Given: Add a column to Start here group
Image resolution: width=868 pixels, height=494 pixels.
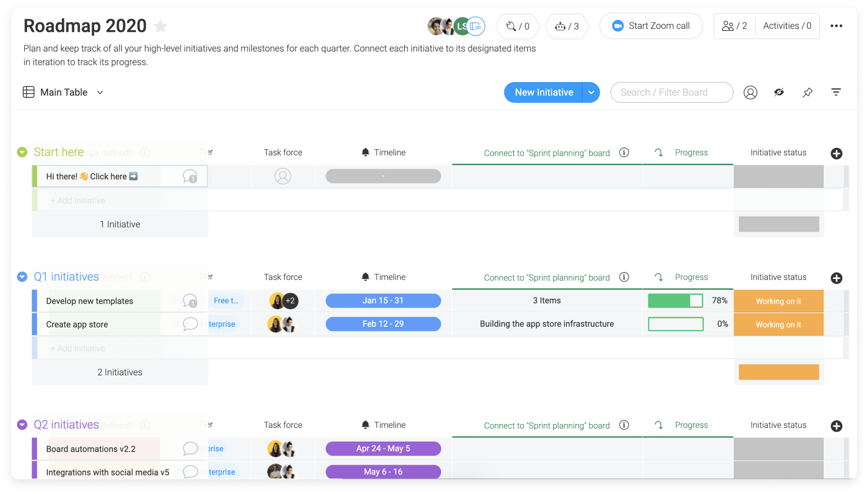Looking at the screenshot, I should tap(837, 153).
